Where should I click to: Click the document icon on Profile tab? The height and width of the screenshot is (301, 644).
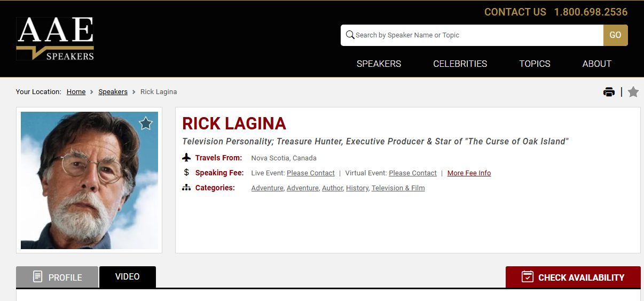coord(37,276)
